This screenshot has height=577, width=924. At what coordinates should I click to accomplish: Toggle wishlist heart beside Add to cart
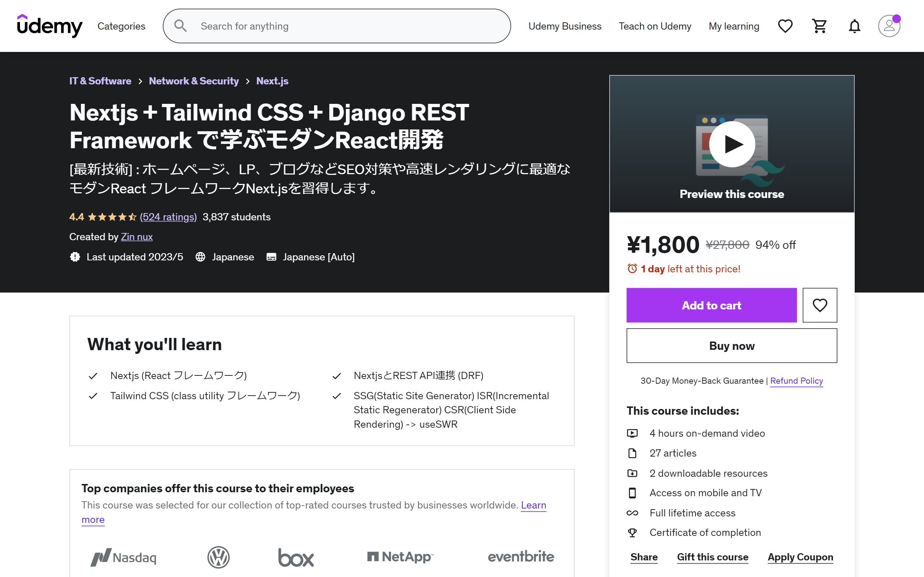(x=820, y=305)
